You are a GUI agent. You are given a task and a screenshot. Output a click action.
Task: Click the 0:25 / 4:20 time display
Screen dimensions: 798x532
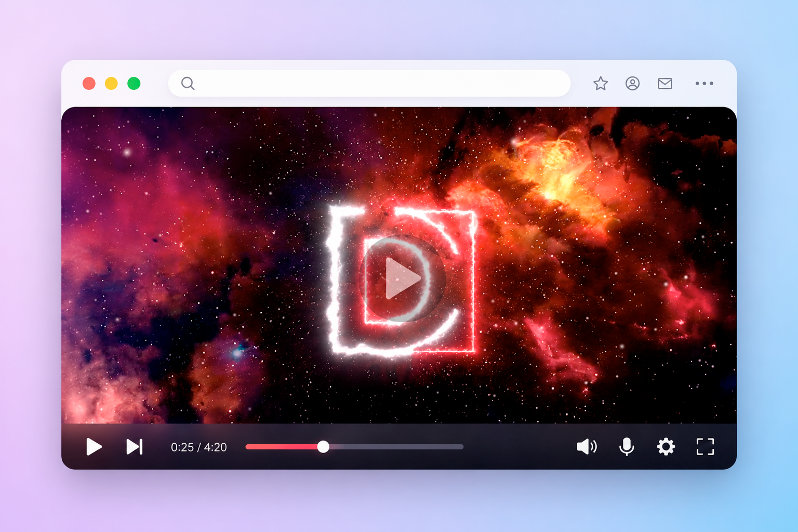[199, 447]
